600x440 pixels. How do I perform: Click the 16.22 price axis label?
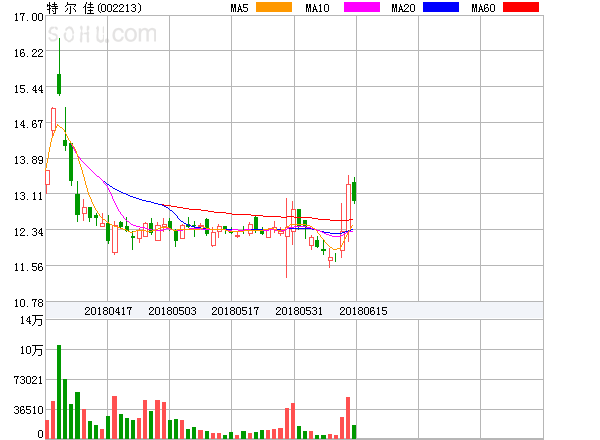pyautogui.click(x=29, y=53)
